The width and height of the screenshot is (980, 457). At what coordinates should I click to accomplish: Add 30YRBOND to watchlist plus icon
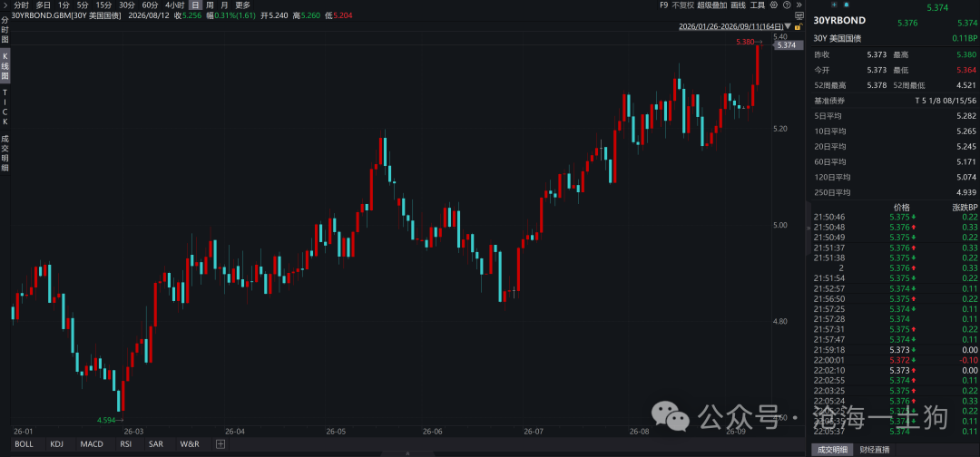coord(835,5)
